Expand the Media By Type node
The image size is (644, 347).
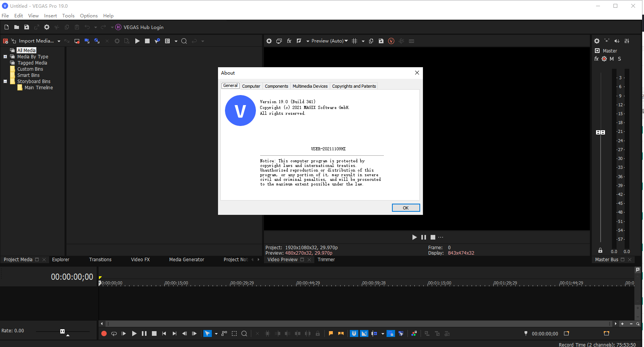[x=5, y=57]
